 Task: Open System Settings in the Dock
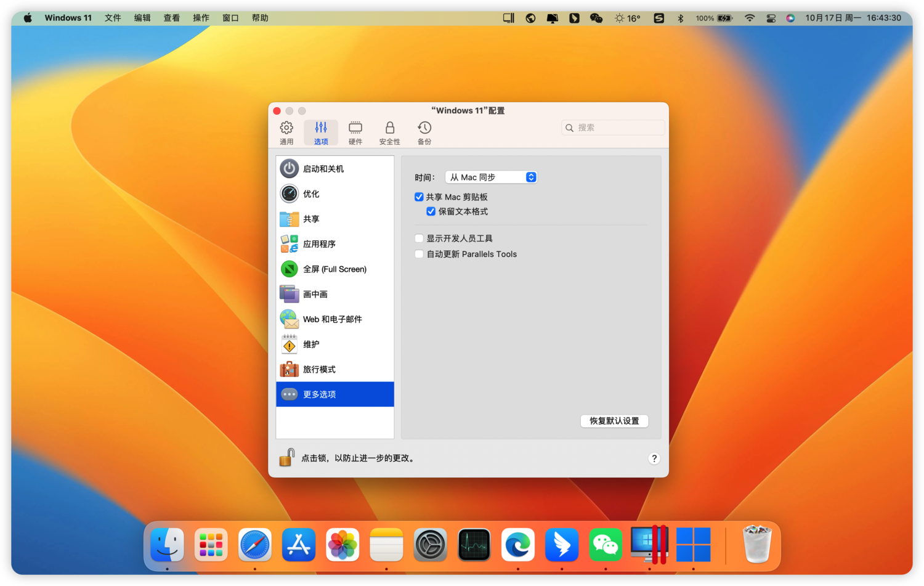click(x=430, y=545)
